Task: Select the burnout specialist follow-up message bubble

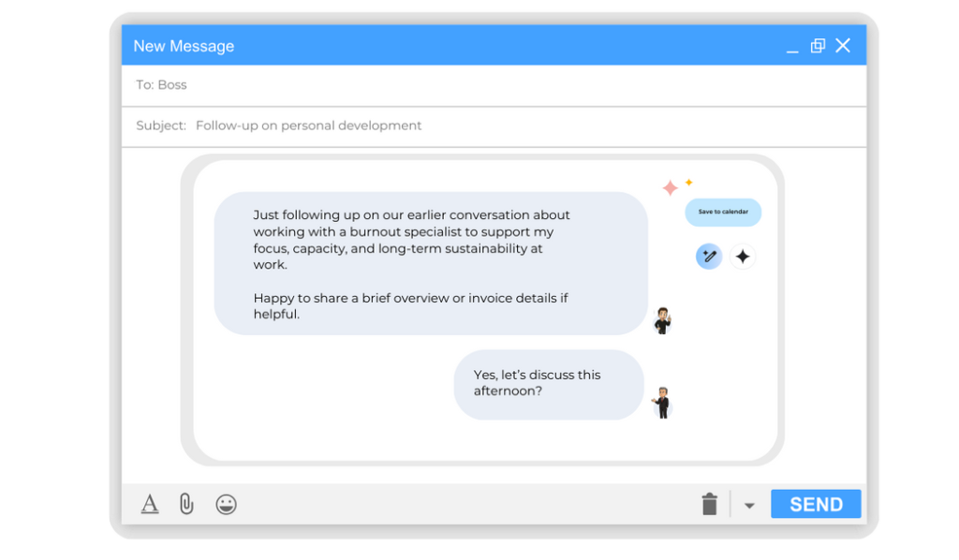Action: 430,263
